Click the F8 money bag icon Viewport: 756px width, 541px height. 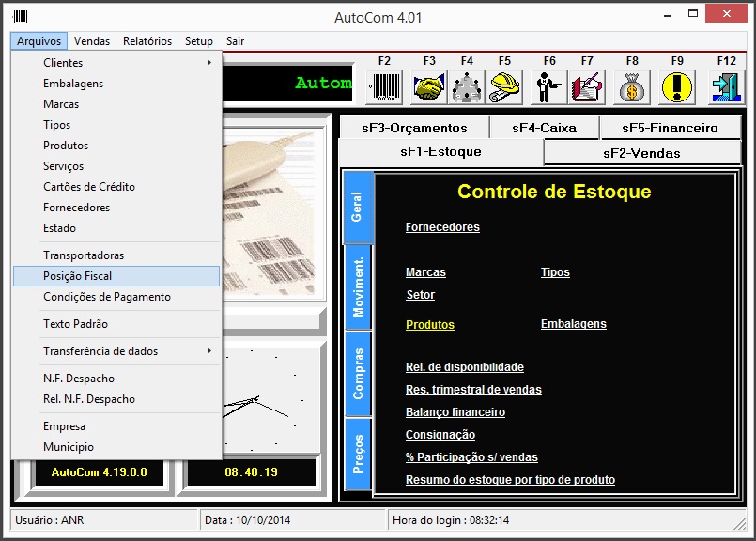click(632, 87)
